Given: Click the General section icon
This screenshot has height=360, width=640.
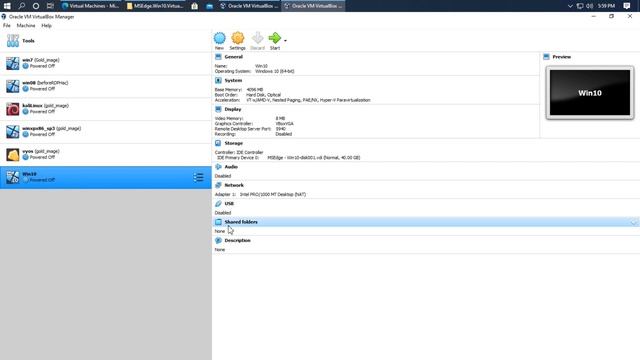Looking at the screenshot, I should click(x=218, y=57).
